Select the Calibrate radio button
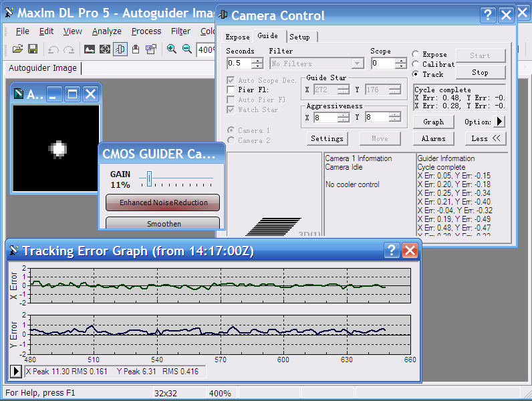The image size is (532, 401). 415,64
